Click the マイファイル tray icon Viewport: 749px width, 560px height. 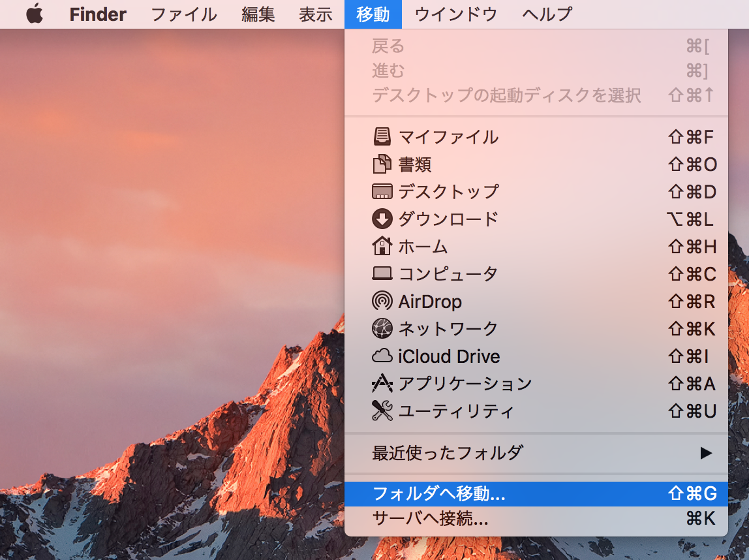(x=382, y=136)
